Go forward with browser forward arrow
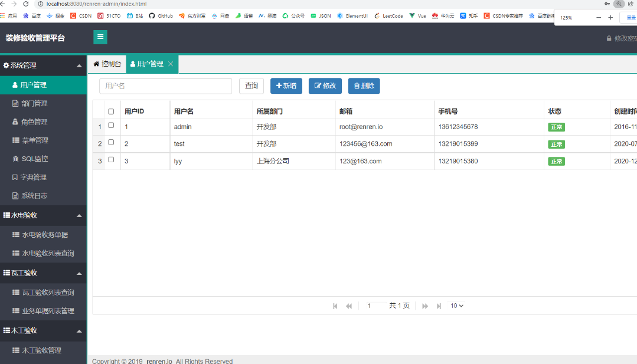Image resolution: width=637 pixels, height=364 pixels. click(x=14, y=4)
